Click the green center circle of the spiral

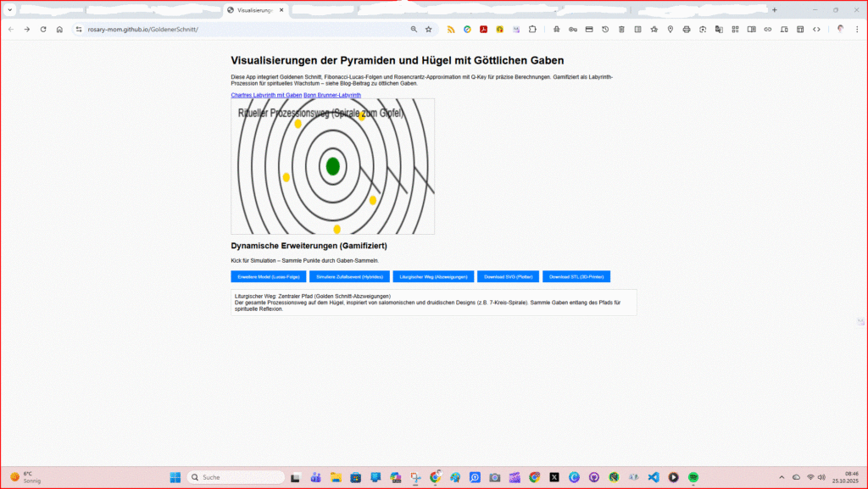coord(332,166)
